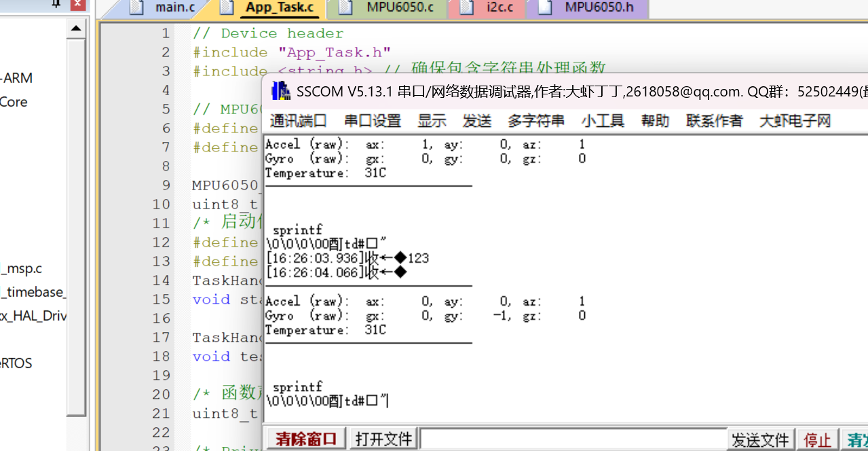
Task: Open the 通讯端口 menu in SSCOM
Action: coord(299,121)
